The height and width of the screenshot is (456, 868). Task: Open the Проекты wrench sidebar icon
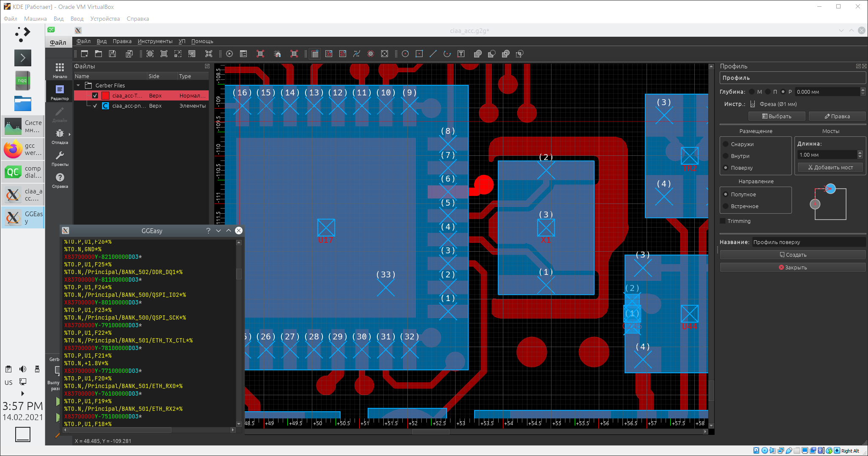[60, 158]
